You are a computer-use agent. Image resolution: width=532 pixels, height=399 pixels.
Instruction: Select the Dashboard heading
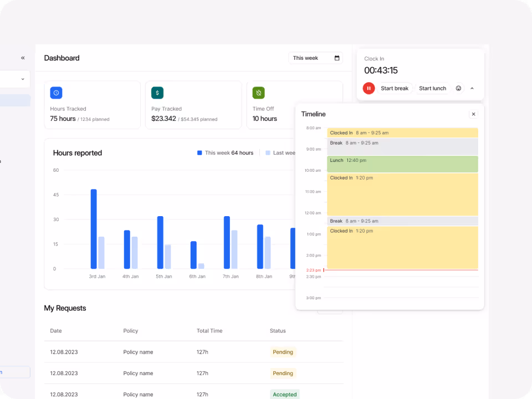click(62, 58)
